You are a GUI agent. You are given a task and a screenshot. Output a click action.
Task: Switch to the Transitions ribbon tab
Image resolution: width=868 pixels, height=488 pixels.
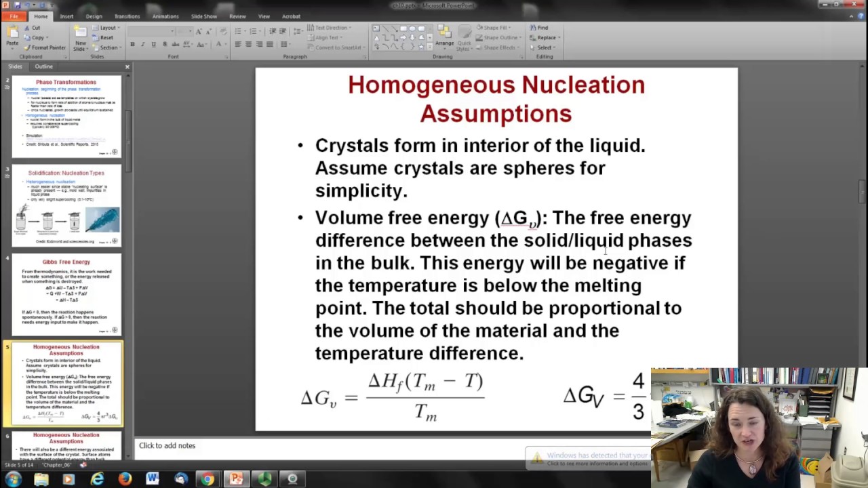click(127, 16)
